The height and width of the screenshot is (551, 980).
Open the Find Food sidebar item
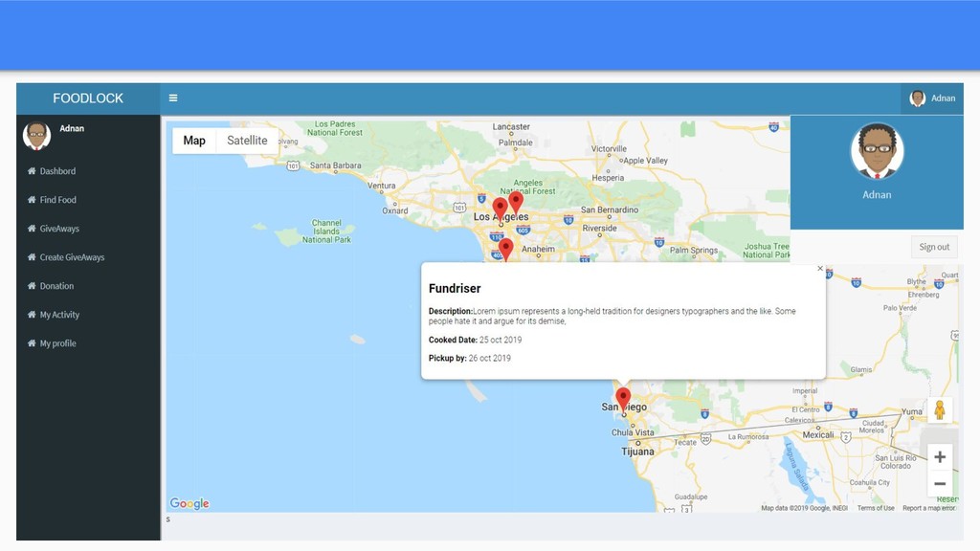[57, 200]
